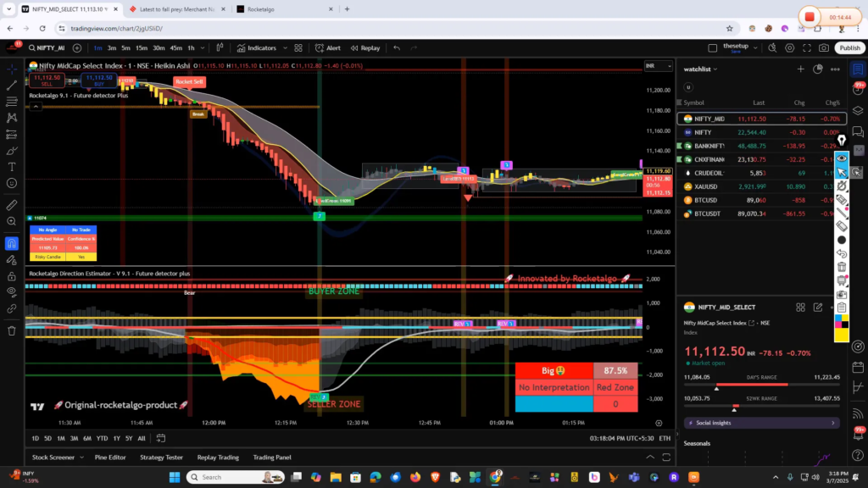The width and height of the screenshot is (868, 488).
Task: Add a symbol to the watchlist with the plus icon
Action: click(800, 69)
